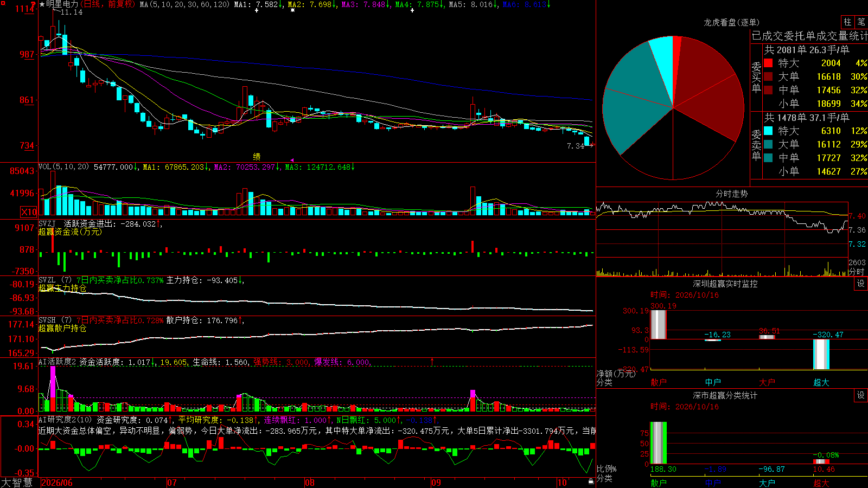Click the white plus marker below MA1 value
The height and width of the screenshot is (488, 868).
(257, 10)
